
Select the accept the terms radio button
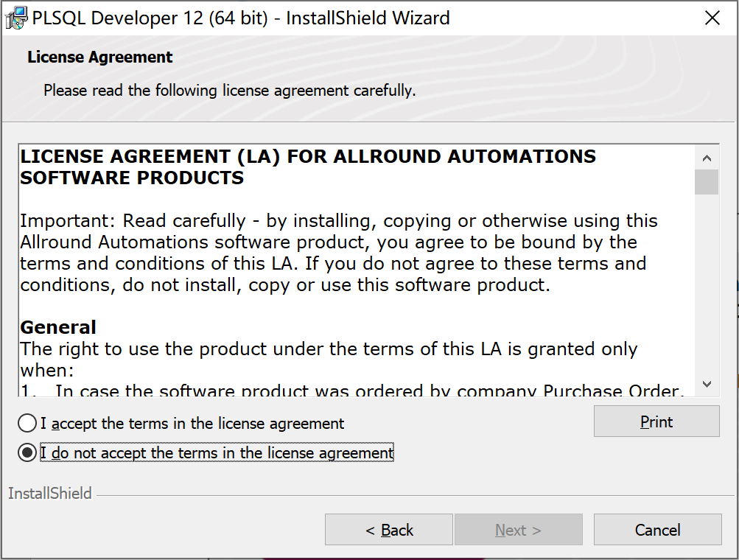coord(27,423)
